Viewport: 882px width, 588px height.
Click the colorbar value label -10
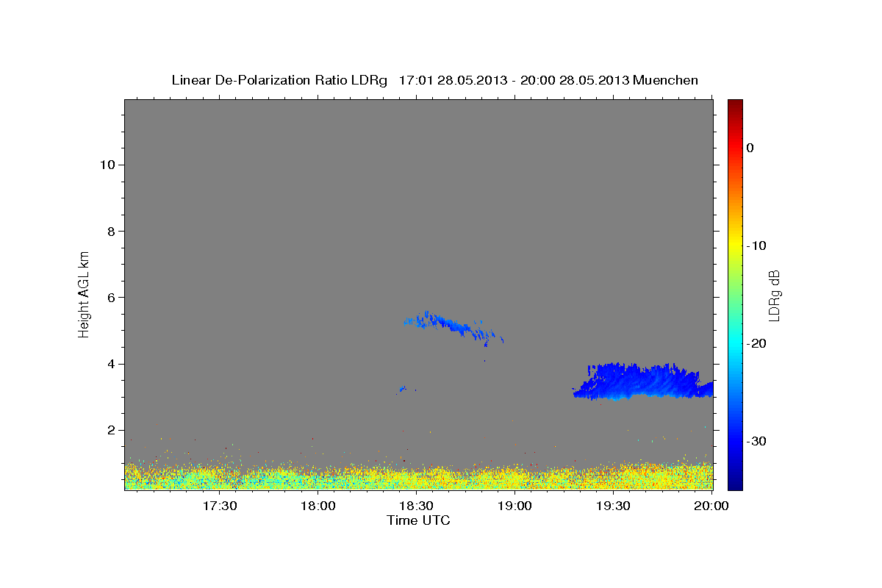(x=756, y=245)
